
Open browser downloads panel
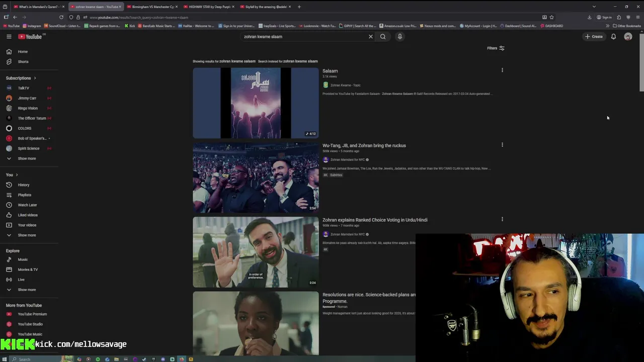(x=590, y=17)
